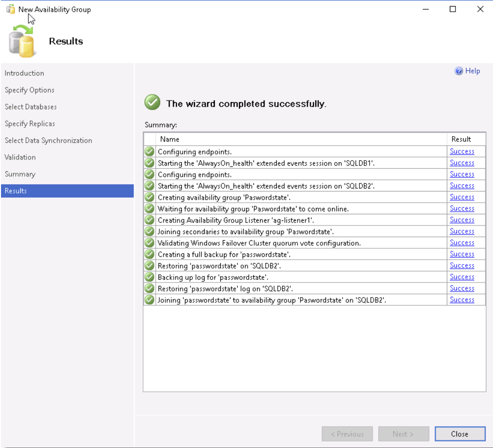Select the Summary step in sidebar
This screenshot has width=493, height=448.
pyautogui.click(x=20, y=174)
